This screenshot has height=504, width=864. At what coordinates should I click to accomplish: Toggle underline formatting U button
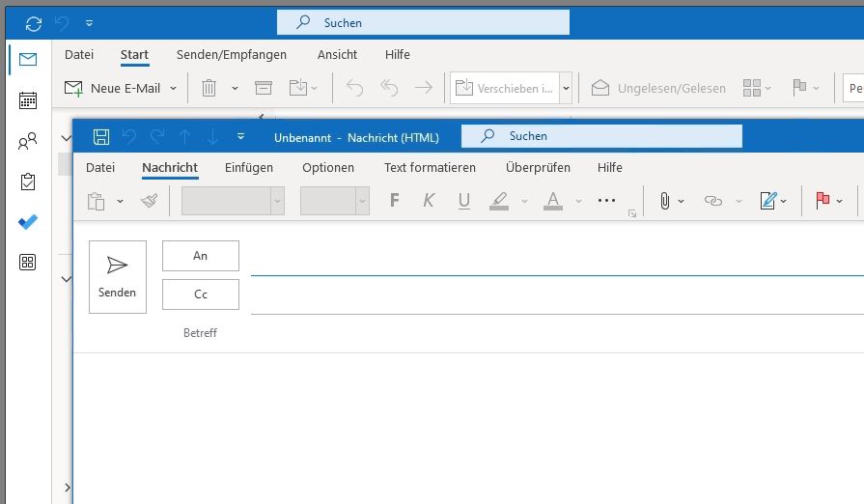pos(464,201)
